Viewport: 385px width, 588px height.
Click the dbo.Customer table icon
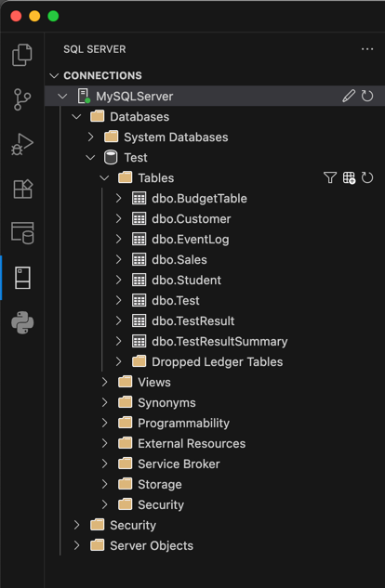click(139, 218)
